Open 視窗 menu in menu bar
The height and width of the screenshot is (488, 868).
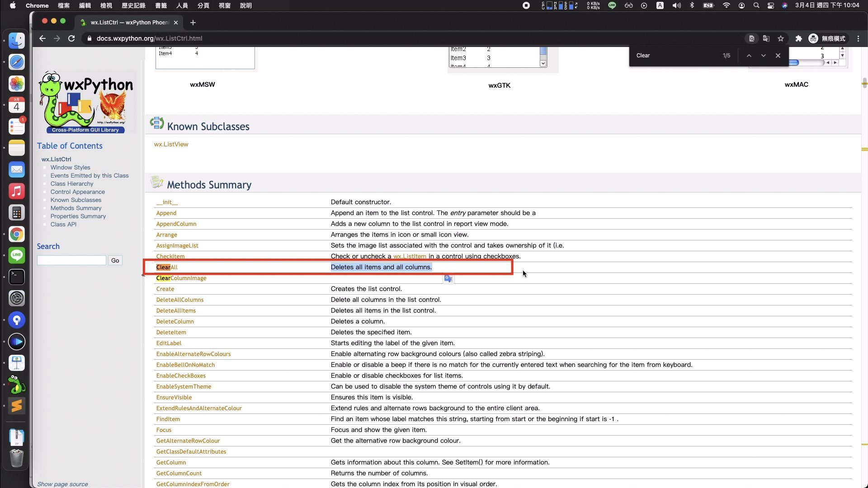coord(225,5)
